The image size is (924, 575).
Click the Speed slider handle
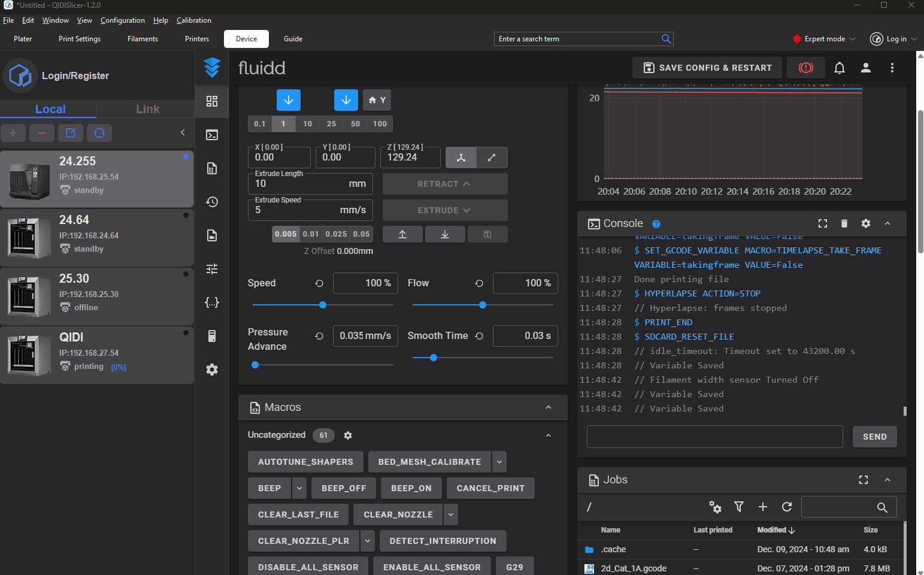click(x=323, y=305)
